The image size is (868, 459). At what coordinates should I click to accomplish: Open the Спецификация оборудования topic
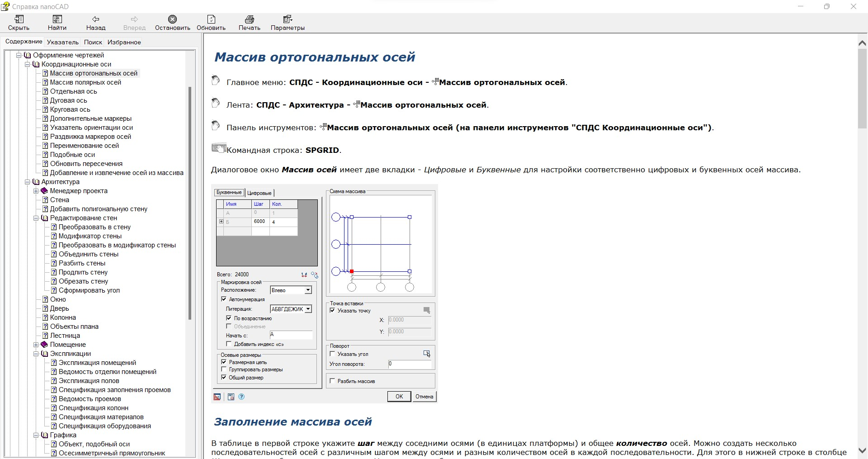click(105, 426)
